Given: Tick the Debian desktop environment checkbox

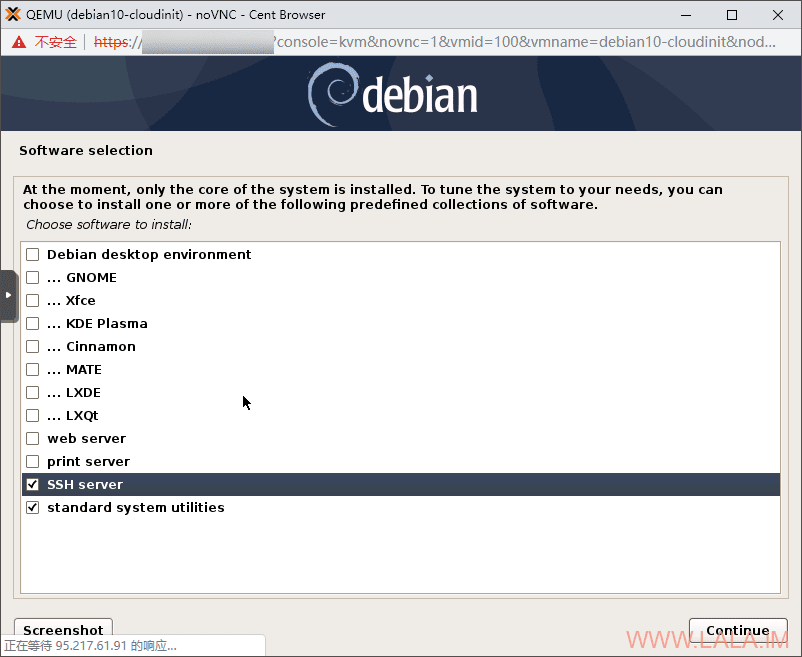Looking at the screenshot, I should coord(33,255).
